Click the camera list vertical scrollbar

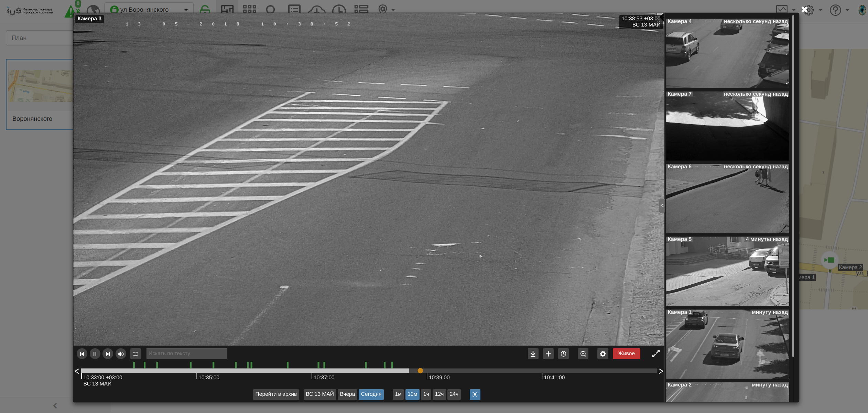pos(793,186)
